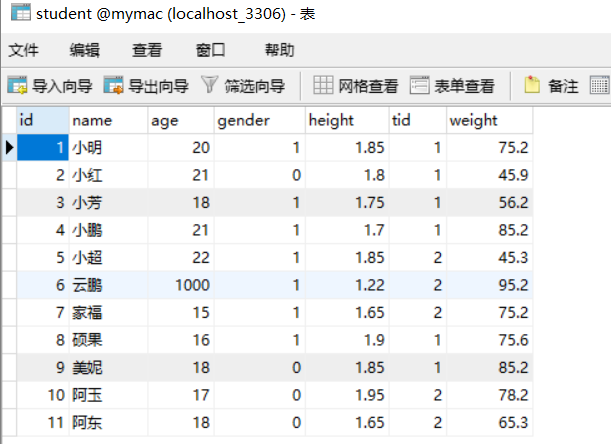This screenshot has width=611, height=444.
Task: Launch 导出向导 from its text label
Action: 158,86
